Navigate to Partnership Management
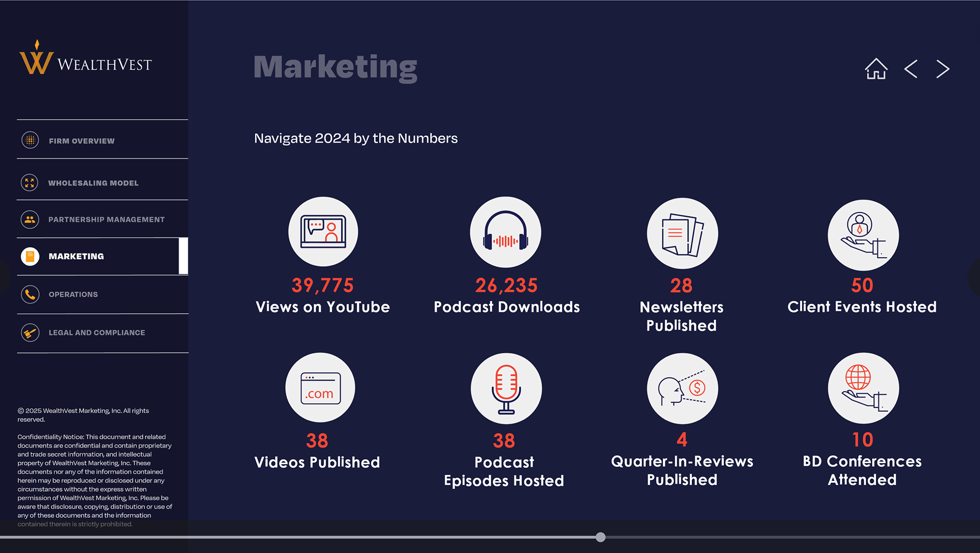Viewport: 980px width, 553px height. coord(106,219)
